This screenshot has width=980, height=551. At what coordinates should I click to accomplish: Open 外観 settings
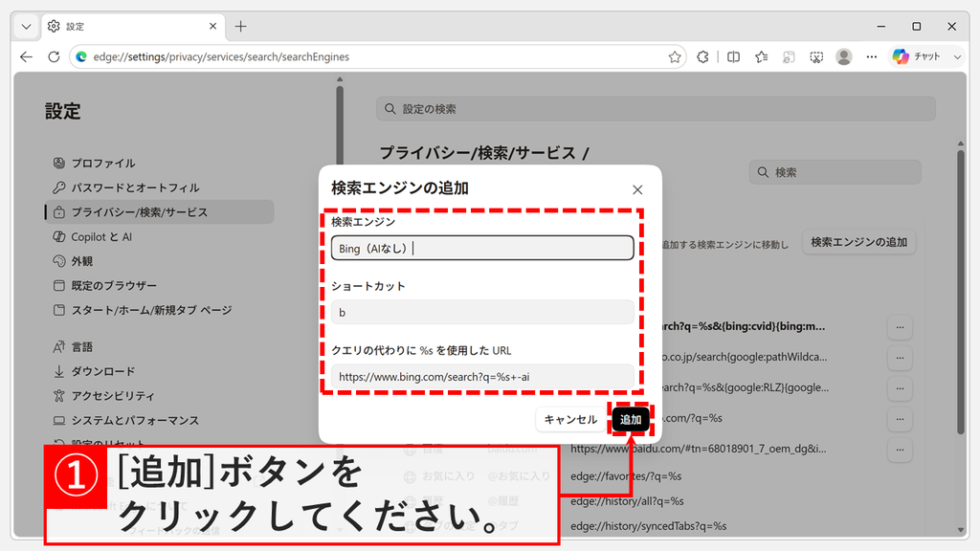[x=160, y=261]
